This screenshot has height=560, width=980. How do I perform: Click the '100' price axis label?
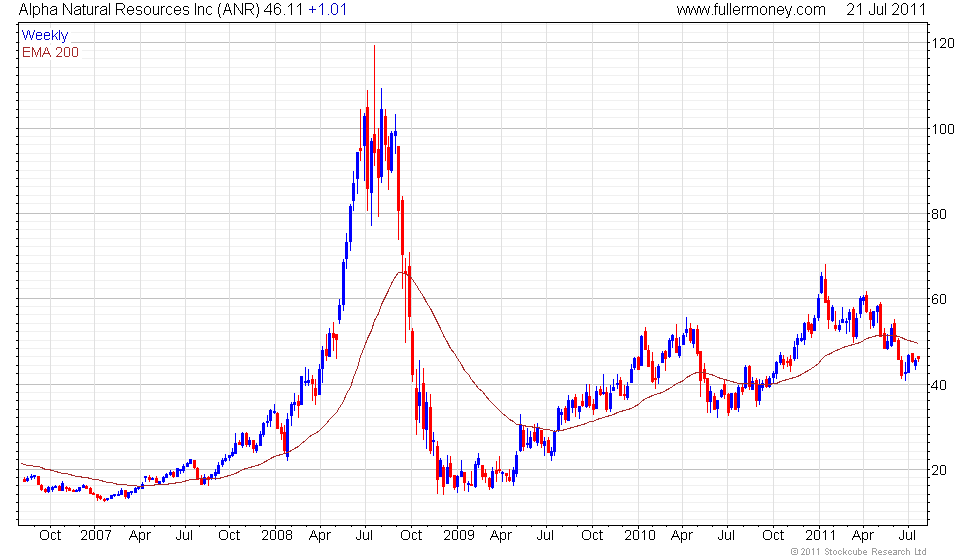pos(943,129)
